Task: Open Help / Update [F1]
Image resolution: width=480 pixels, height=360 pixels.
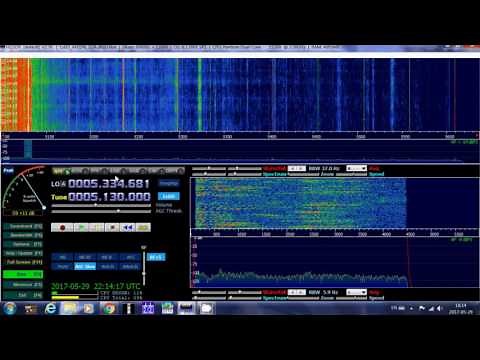Action: click(23, 253)
